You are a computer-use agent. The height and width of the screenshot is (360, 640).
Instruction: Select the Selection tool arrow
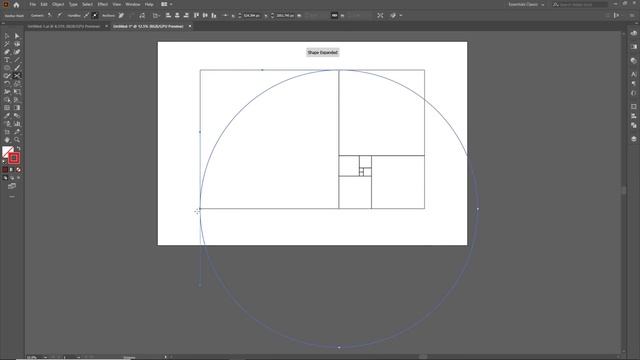7,36
